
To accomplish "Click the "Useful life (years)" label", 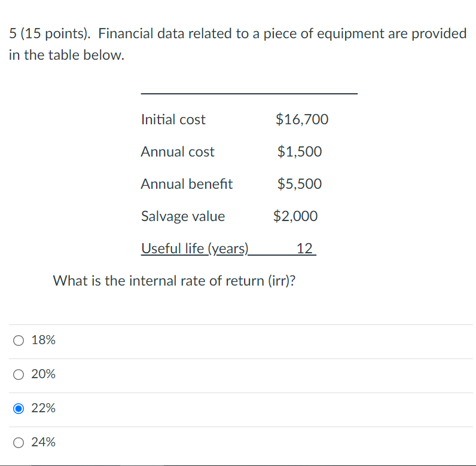I will click(194, 249).
